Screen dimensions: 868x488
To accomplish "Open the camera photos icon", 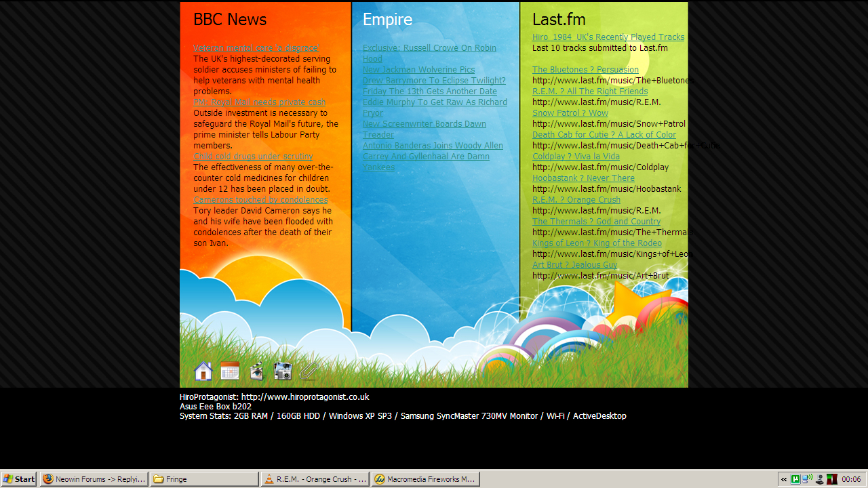I will tap(283, 371).
